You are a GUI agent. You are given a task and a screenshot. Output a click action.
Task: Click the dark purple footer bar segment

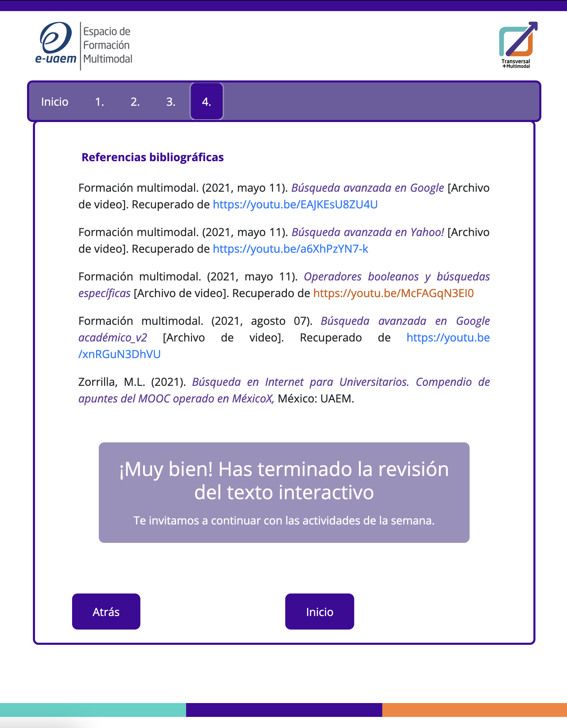(284, 710)
